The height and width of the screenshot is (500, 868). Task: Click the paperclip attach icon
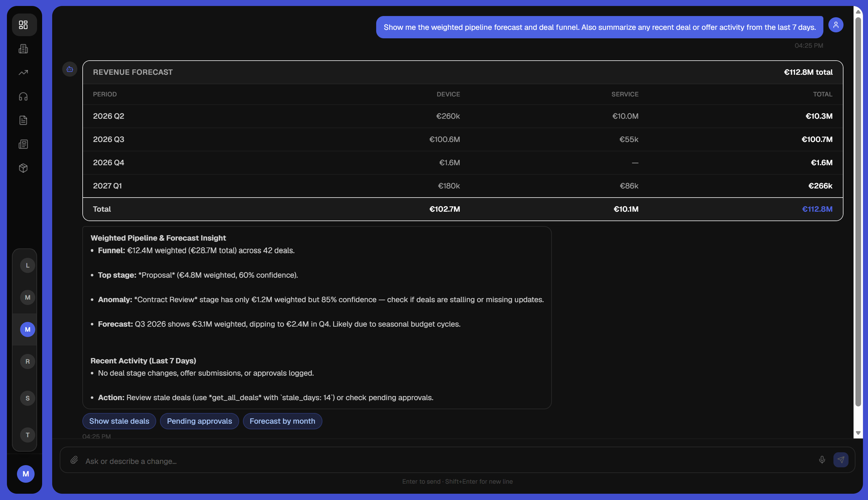click(x=74, y=460)
